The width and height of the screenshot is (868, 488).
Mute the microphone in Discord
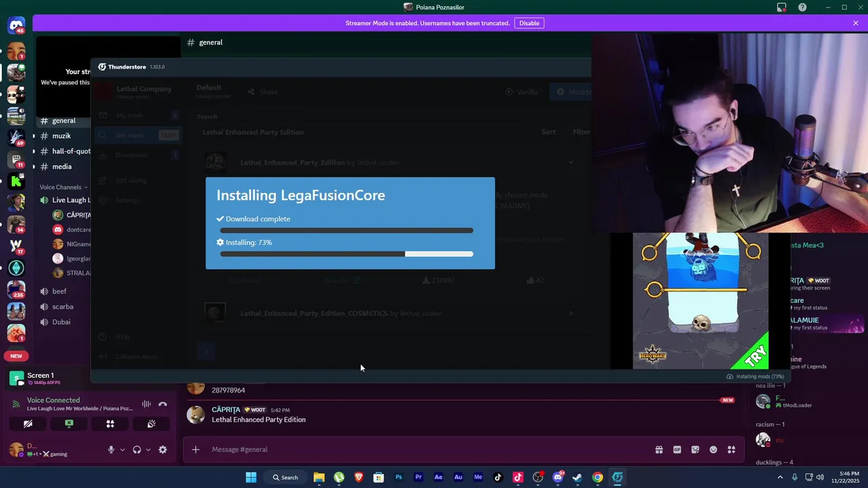(111, 449)
